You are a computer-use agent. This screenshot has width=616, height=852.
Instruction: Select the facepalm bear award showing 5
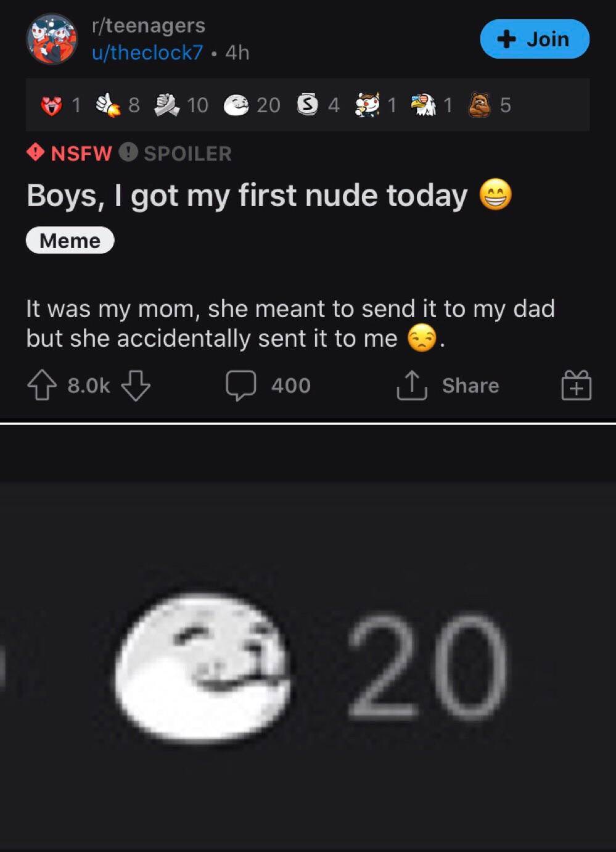480,105
